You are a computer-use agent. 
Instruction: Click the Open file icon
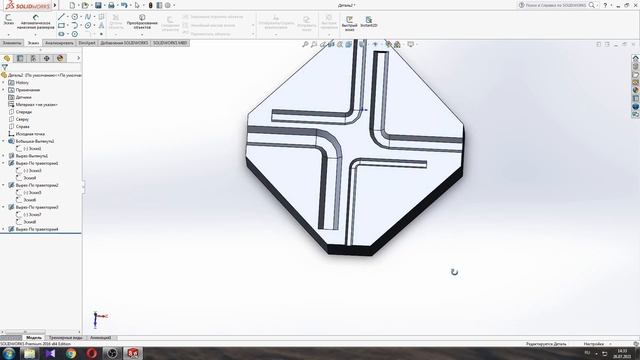pos(85,5)
